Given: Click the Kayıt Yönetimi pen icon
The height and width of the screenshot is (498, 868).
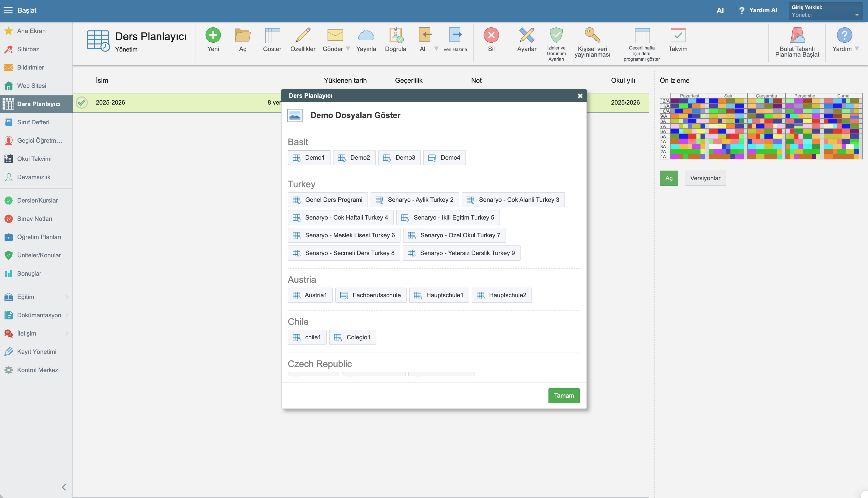Looking at the screenshot, I should tap(9, 352).
